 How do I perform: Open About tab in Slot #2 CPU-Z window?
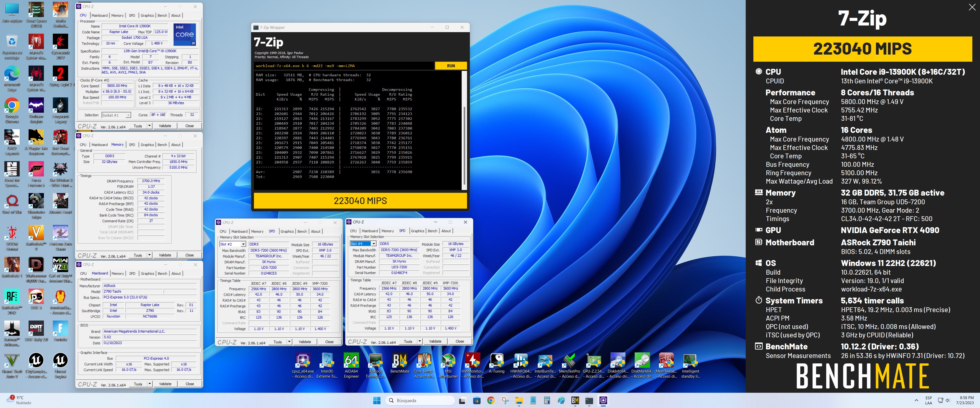[x=315, y=232]
